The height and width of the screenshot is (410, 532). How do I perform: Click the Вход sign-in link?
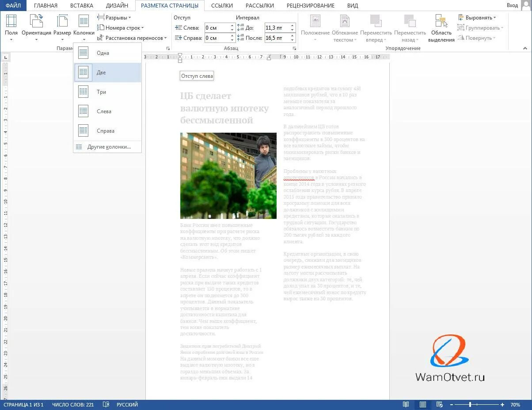click(x=512, y=5)
